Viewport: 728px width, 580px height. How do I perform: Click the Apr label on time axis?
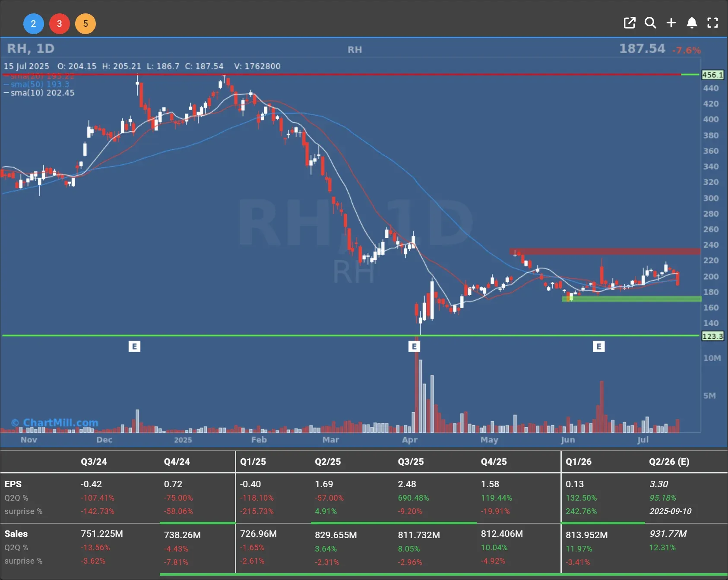coord(410,440)
